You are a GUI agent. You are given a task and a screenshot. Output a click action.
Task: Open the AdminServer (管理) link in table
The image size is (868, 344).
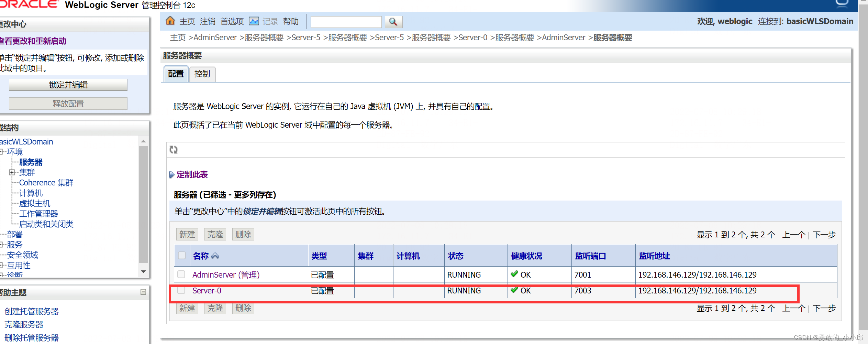coord(226,275)
